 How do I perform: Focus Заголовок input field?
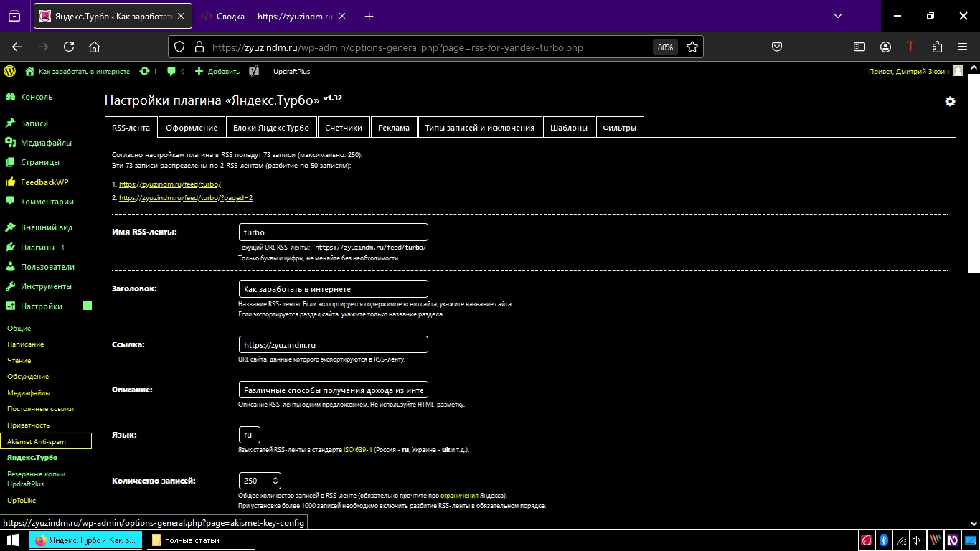333,288
